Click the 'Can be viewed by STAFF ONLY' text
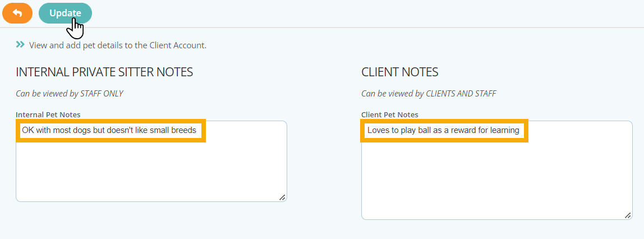 (x=70, y=94)
